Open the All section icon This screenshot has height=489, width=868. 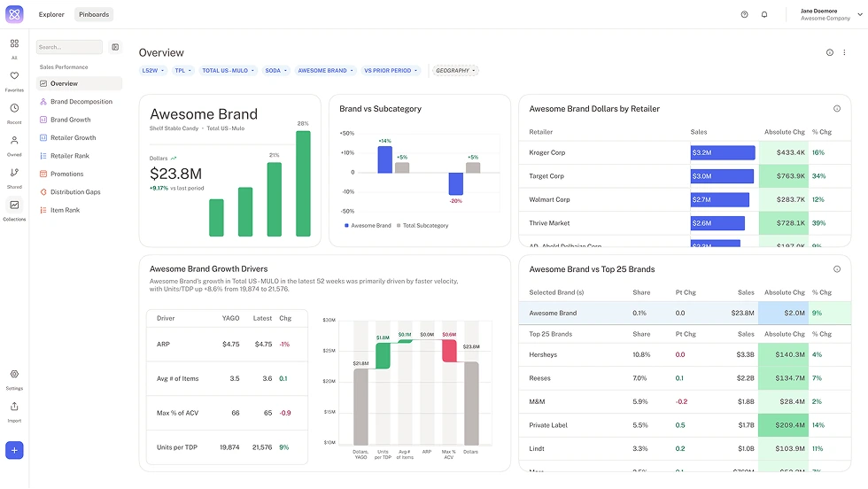14,43
